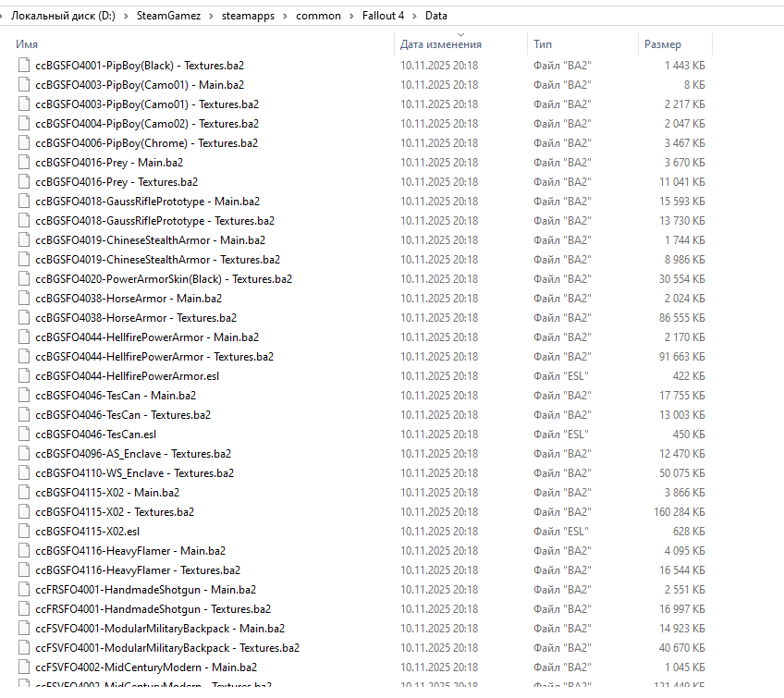Select ccBGSFO4116-HeavyFlamer - Main.ba2 file
Screen dimensions: 784x698
tap(130, 550)
